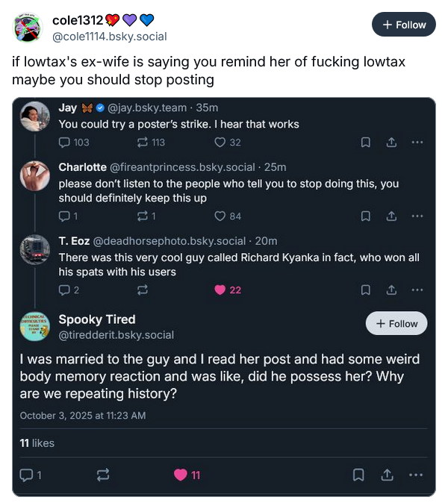Share Spooky Tired's main post

point(387,475)
